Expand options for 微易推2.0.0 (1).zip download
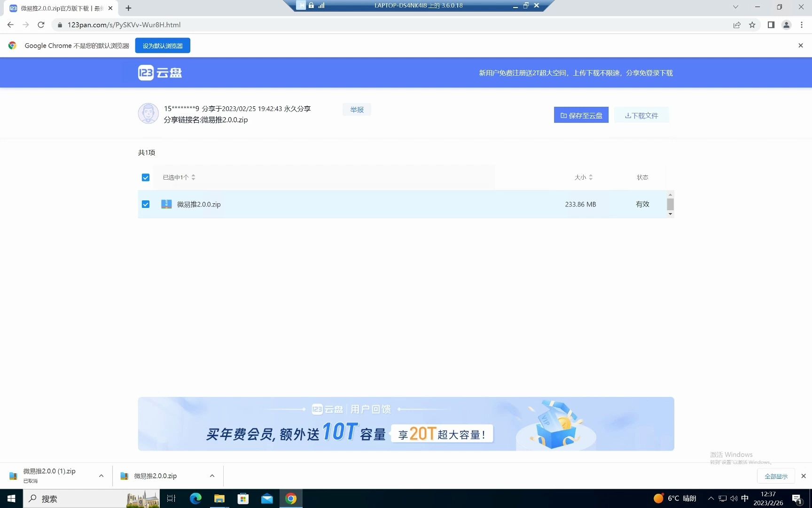The width and height of the screenshot is (812, 508). pos(101,476)
